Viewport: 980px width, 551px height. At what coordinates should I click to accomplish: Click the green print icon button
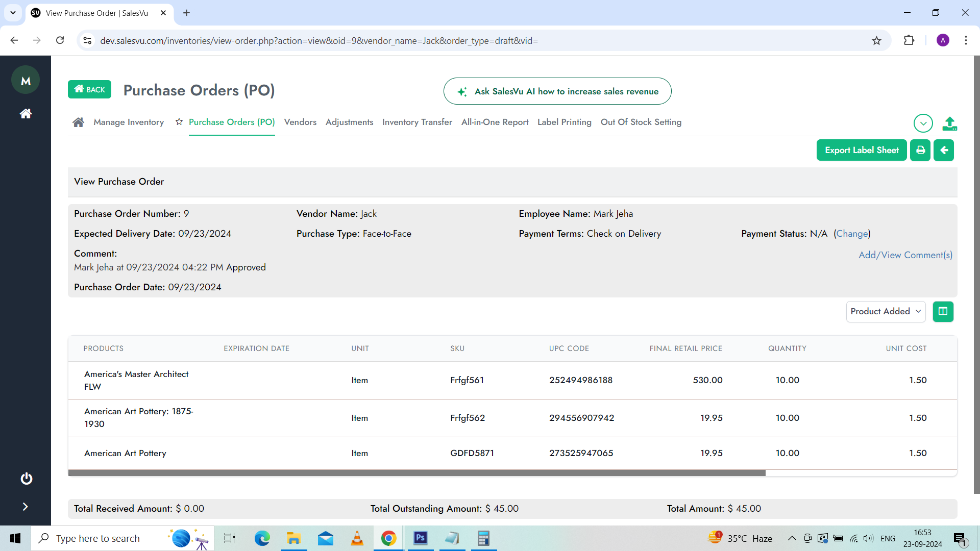(920, 150)
